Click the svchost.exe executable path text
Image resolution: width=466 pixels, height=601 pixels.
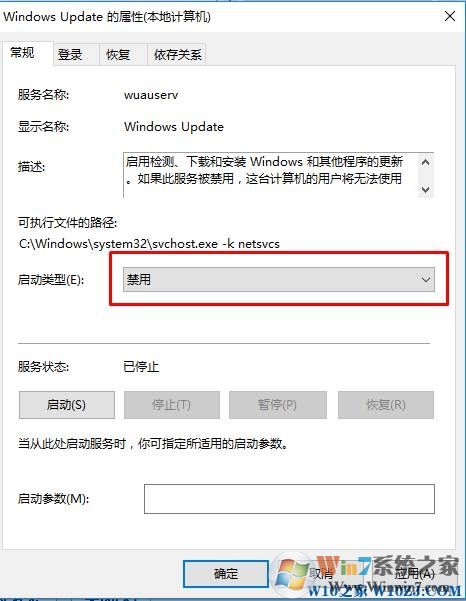click(149, 244)
